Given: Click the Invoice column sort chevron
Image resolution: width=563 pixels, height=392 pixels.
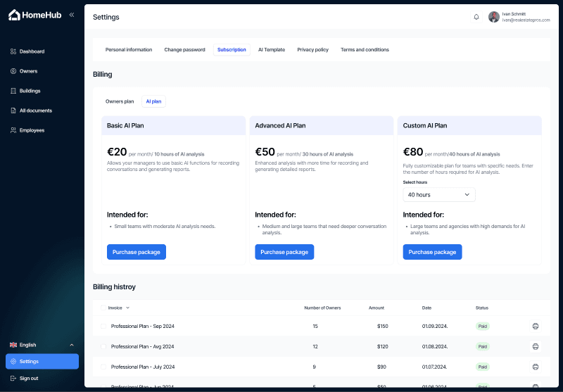Looking at the screenshot, I should 128,308.
